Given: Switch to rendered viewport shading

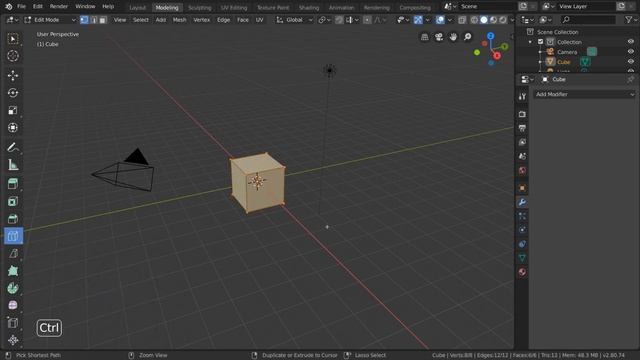Looking at the screenshot, I should (x=503, y=20).
